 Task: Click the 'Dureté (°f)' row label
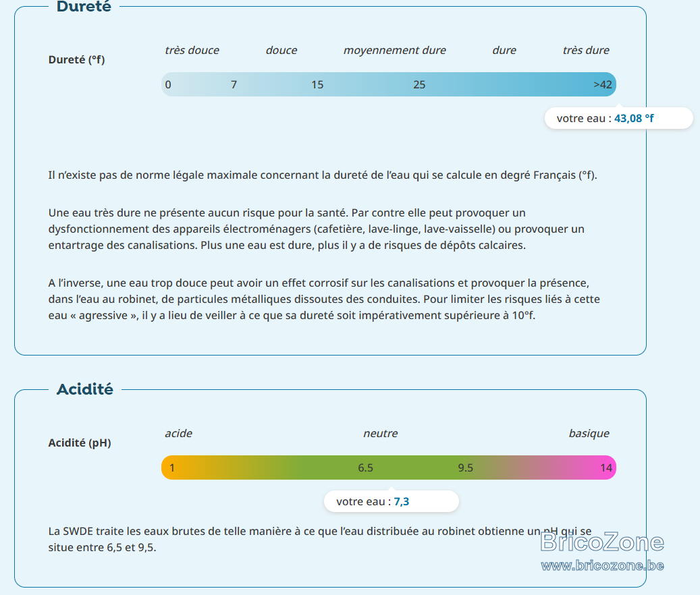point(76,60)
